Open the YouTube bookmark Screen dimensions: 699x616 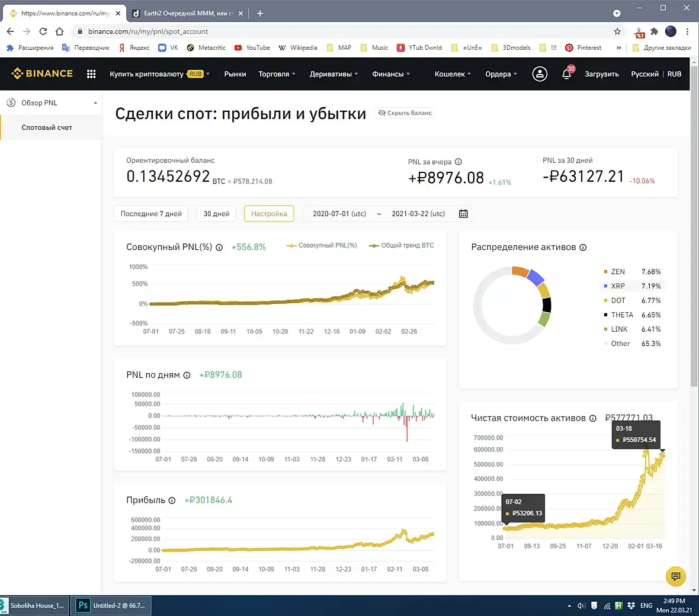point(252,48)
